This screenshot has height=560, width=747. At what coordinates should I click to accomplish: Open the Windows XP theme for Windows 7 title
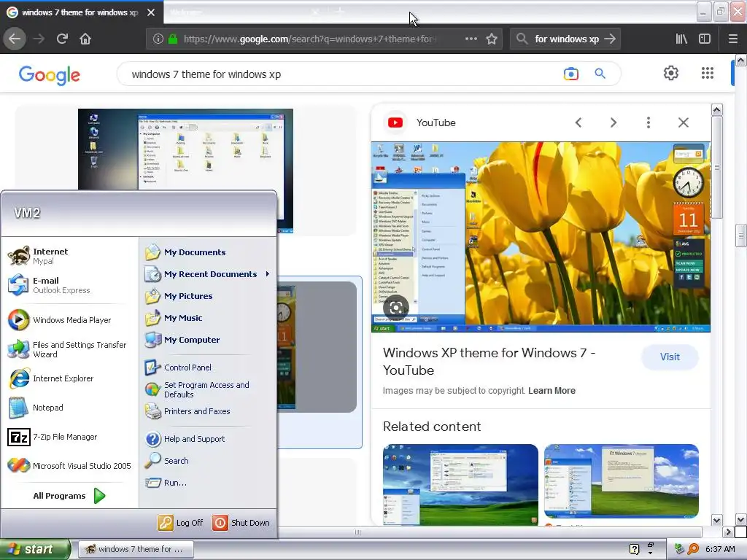489,362
